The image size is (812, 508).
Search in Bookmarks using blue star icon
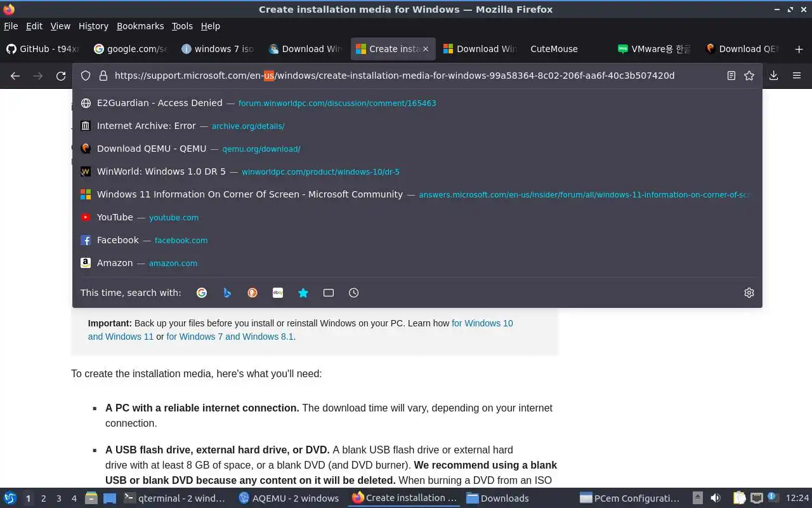point(303,293)
